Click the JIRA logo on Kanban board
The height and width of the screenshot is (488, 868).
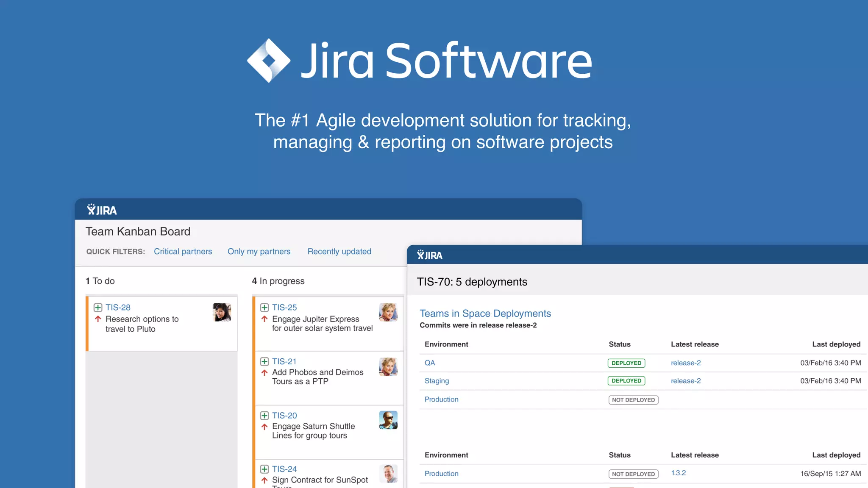[x=102, y=210]
